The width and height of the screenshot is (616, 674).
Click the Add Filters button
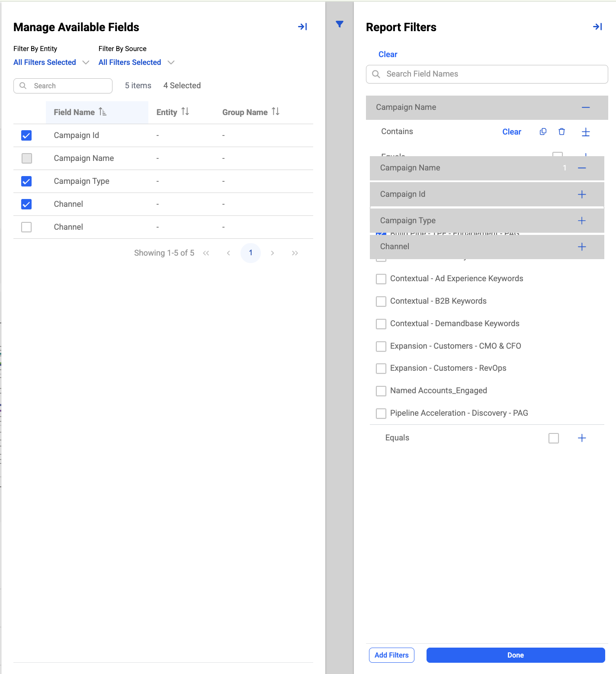click(x=391, y=655)
